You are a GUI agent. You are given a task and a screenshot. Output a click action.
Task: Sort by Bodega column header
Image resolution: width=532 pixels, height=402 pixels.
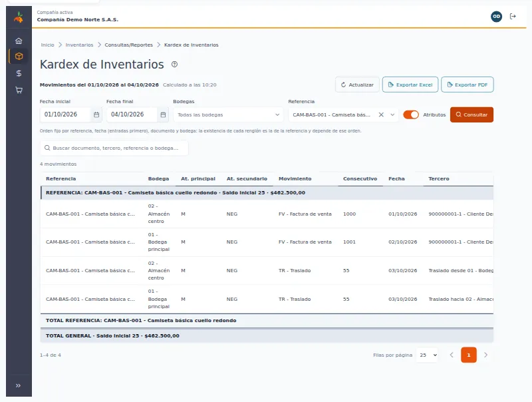click(158, 178)
